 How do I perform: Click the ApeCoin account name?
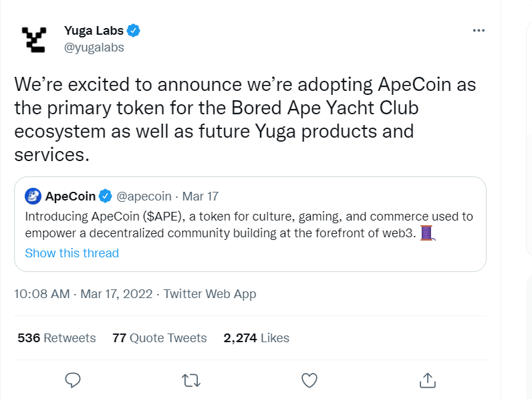[70, 196]
